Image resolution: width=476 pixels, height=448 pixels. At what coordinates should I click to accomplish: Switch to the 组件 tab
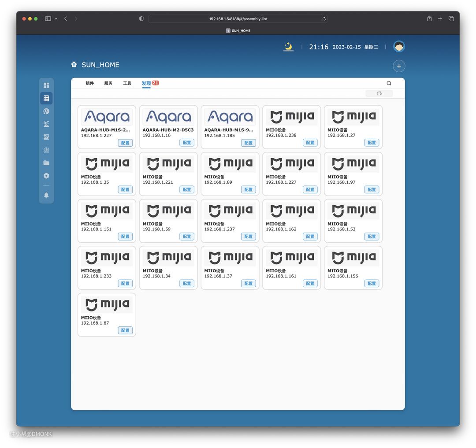pos(90,83)
